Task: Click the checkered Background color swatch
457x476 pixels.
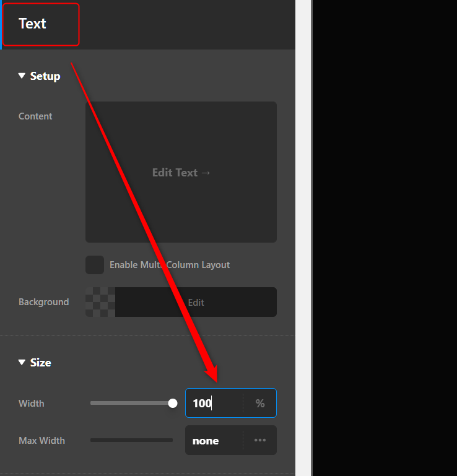Action: click(100, 302)
